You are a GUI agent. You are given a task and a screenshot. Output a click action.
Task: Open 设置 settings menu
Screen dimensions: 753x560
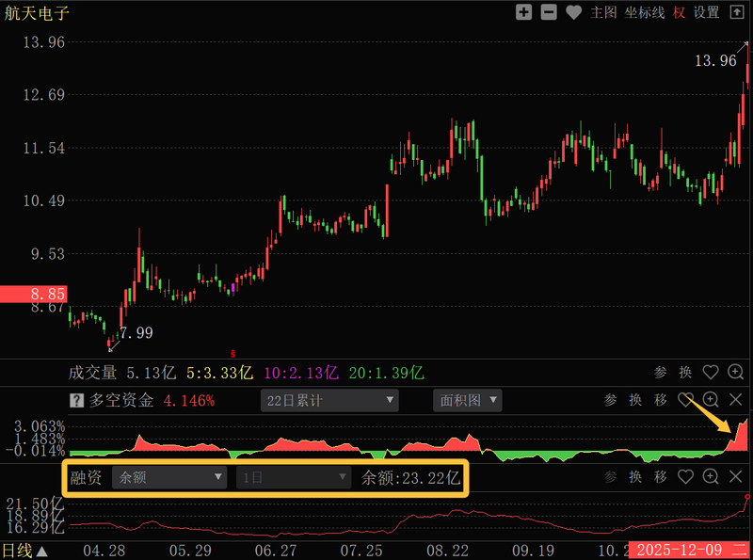tap(706, 12)
